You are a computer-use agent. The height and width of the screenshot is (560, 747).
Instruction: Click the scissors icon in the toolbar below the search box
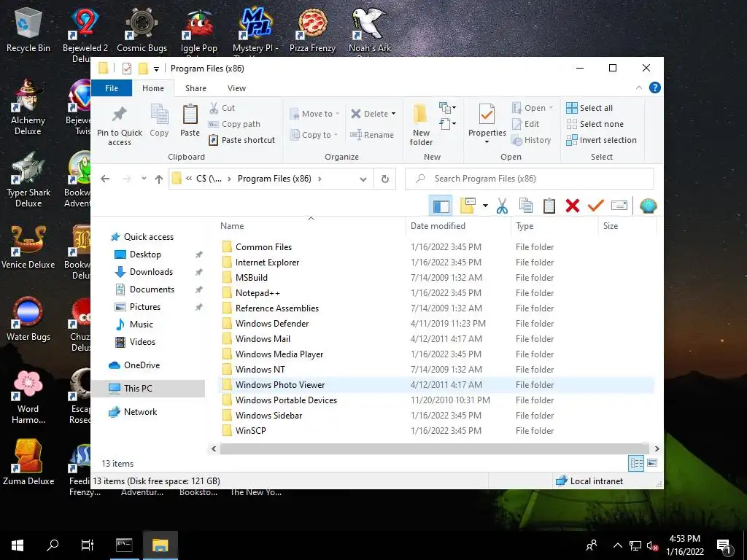[502, 206]
